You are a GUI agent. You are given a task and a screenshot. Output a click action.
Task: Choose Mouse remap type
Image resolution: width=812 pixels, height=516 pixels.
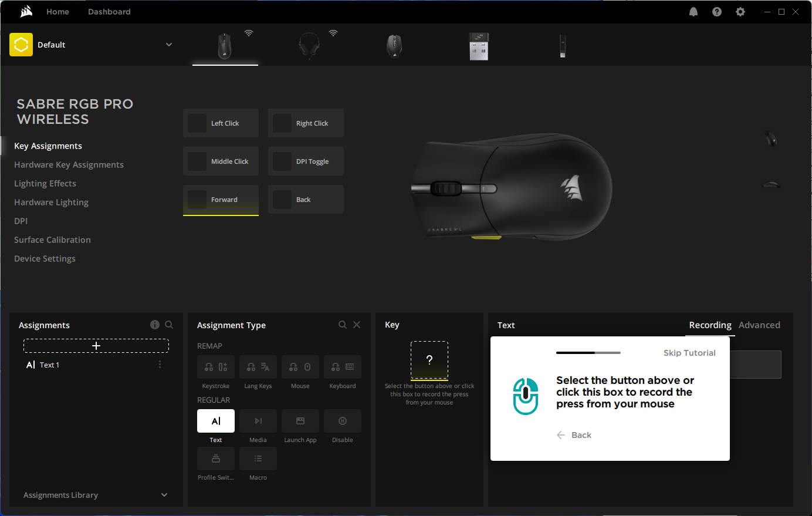click(x=300, y=367)
